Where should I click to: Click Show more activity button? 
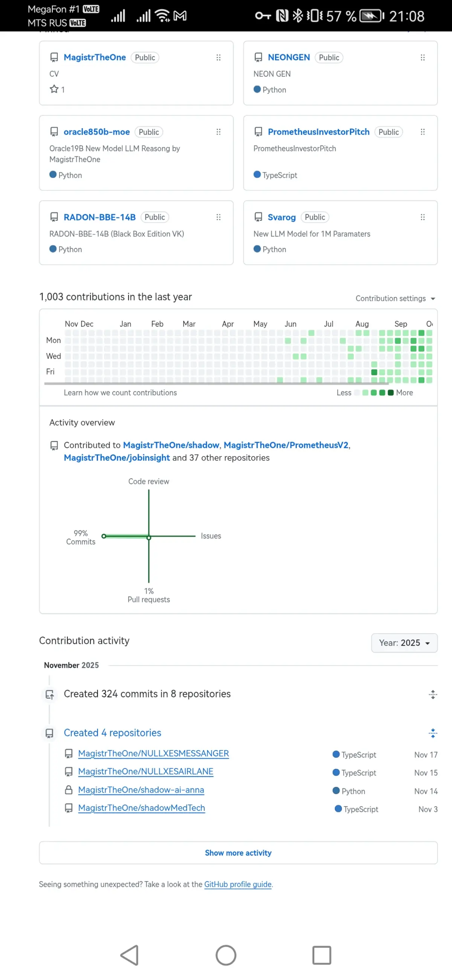coord(238,853)
